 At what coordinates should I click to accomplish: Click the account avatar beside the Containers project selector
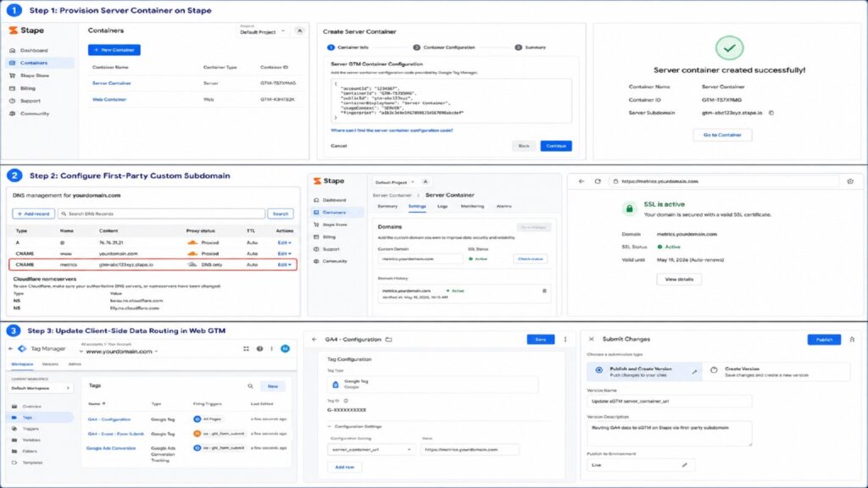pos(299,31)
